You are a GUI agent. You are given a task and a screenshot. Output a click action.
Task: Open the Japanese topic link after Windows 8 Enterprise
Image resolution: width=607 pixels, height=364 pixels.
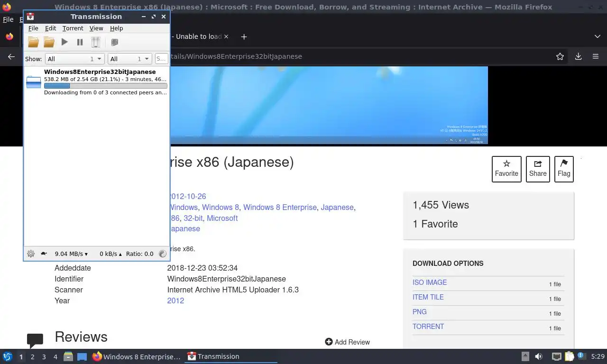click(x=337, y=207)
